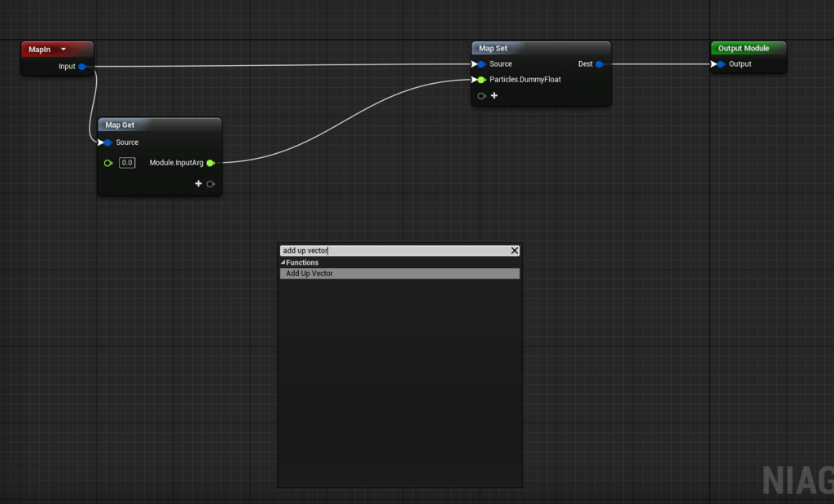Click the Particles.DummyFloat input pin
Image resolution: width=834 pixels, height=504 pixels.
point(481,80)
